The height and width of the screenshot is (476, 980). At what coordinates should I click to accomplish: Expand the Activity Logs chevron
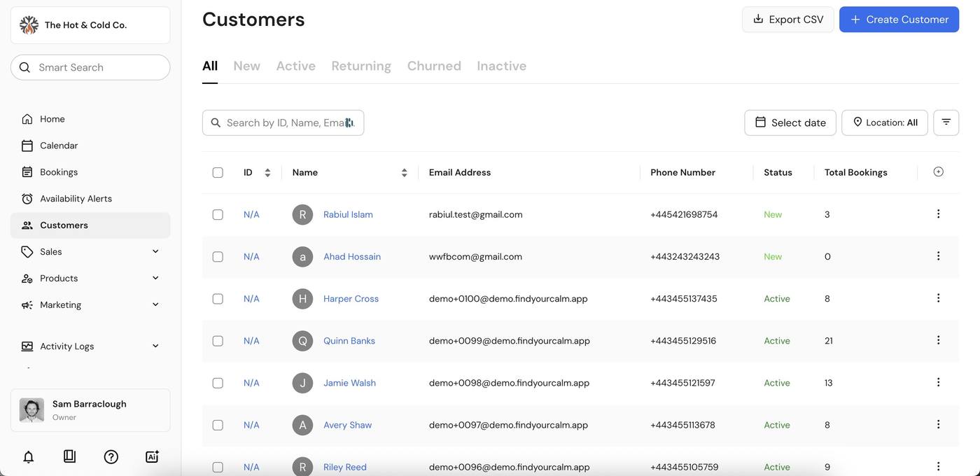[155, 346]
